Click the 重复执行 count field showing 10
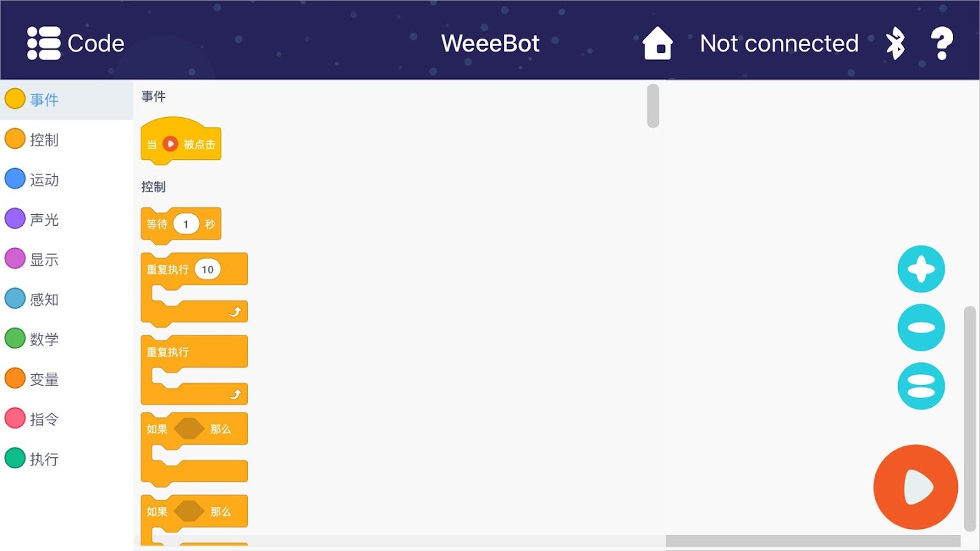The image size is (980, 551). pyautogui.click(x=207, y=269)
